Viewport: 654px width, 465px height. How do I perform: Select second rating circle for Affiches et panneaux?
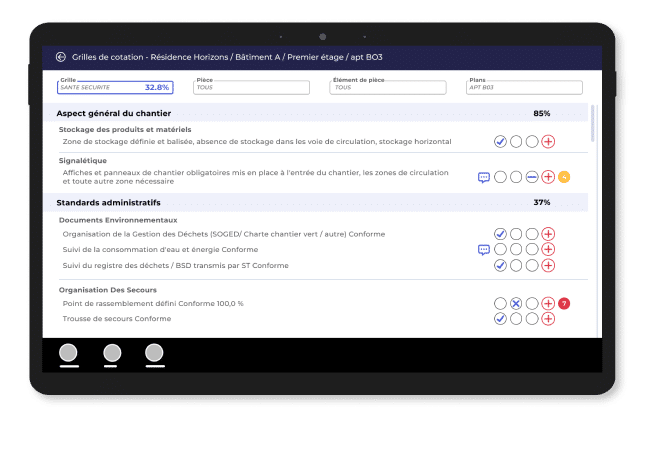click(516, 177)
